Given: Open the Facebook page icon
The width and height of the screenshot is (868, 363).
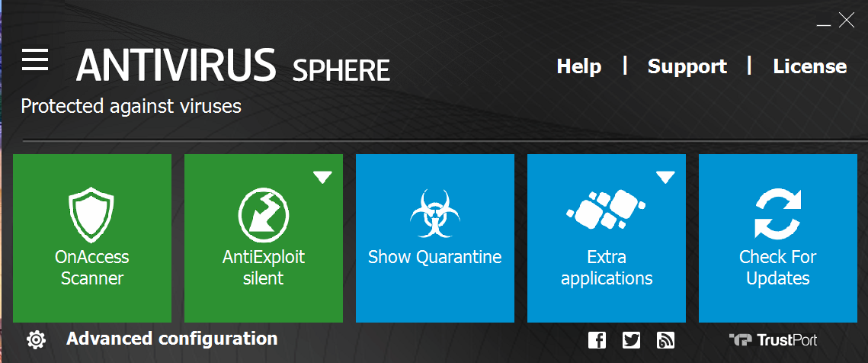Looking at the screenshot, I should 597,340.
